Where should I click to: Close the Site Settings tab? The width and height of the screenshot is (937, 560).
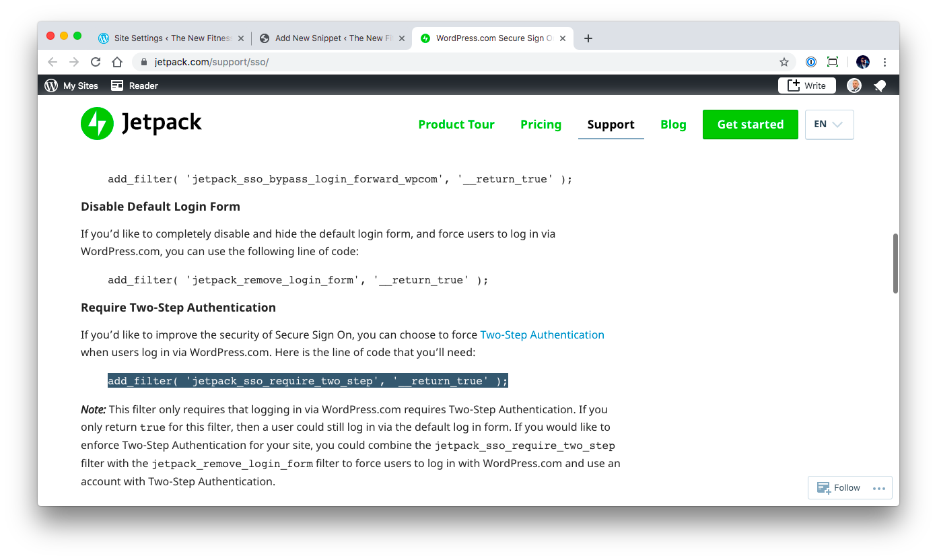coord(241,38)
